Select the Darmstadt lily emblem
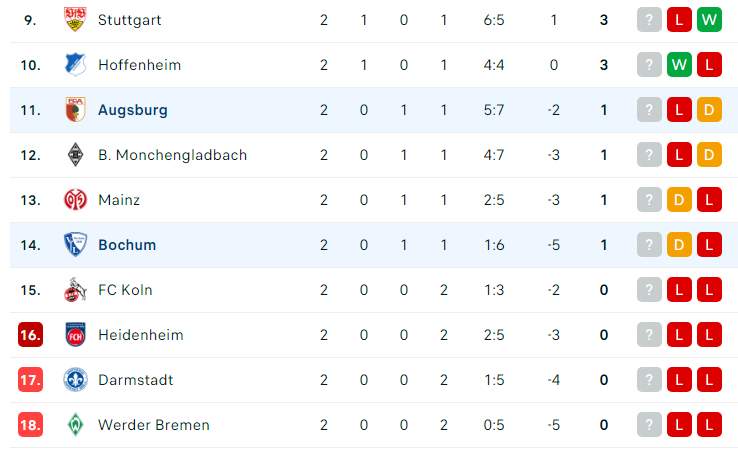This screenshot has width=738, height=455. 75,380
